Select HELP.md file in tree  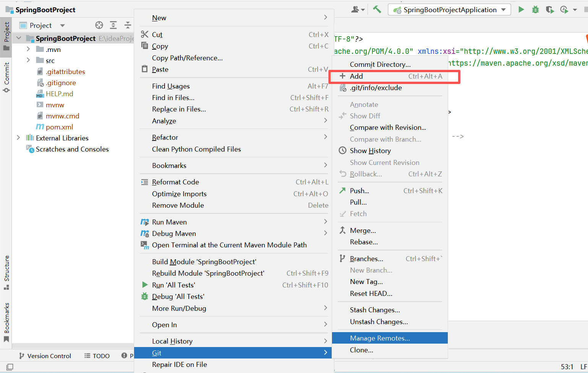pyautogui.click(x=55, y=94)
